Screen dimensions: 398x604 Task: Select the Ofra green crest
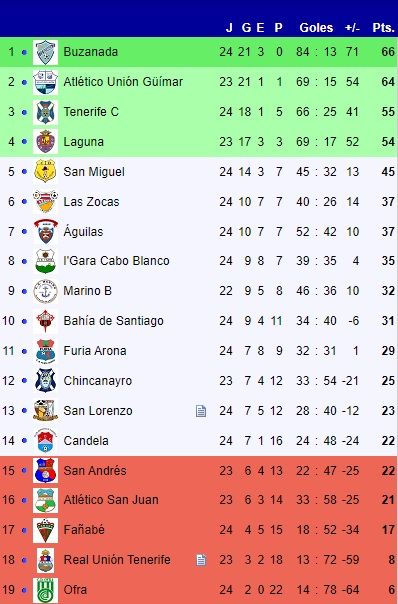(45, 590)
